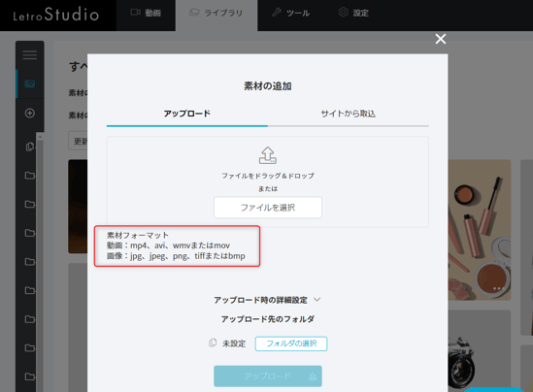Screen dimensions: 533x392
Task: Click the ファイルを選択 button
Action: pyautogui.click(x=268, y=208)
